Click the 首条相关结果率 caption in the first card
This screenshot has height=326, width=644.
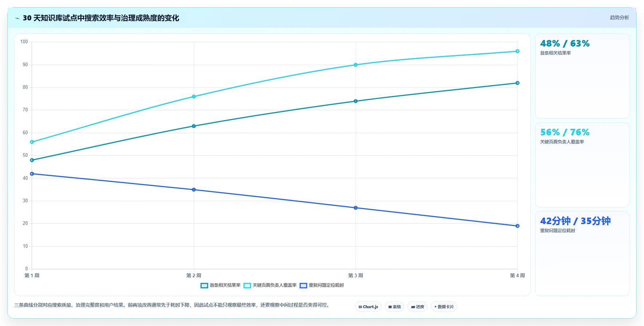[x=555, y=53]
